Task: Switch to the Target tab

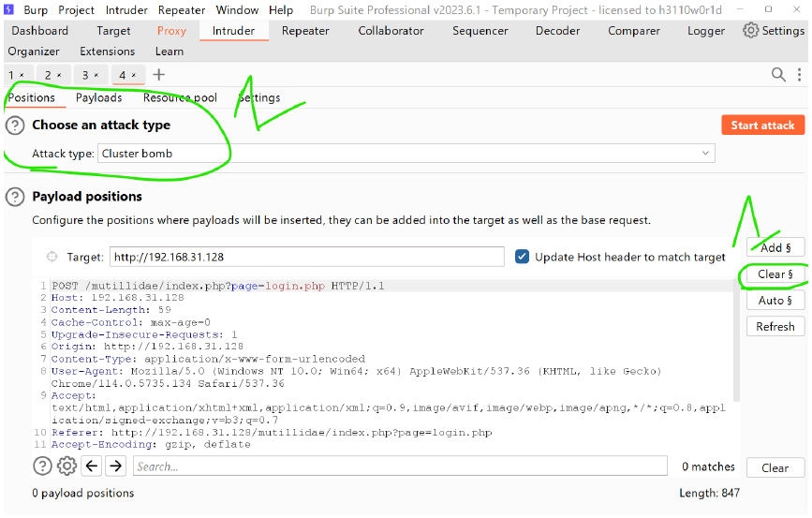Action: (x=113, y=31)
